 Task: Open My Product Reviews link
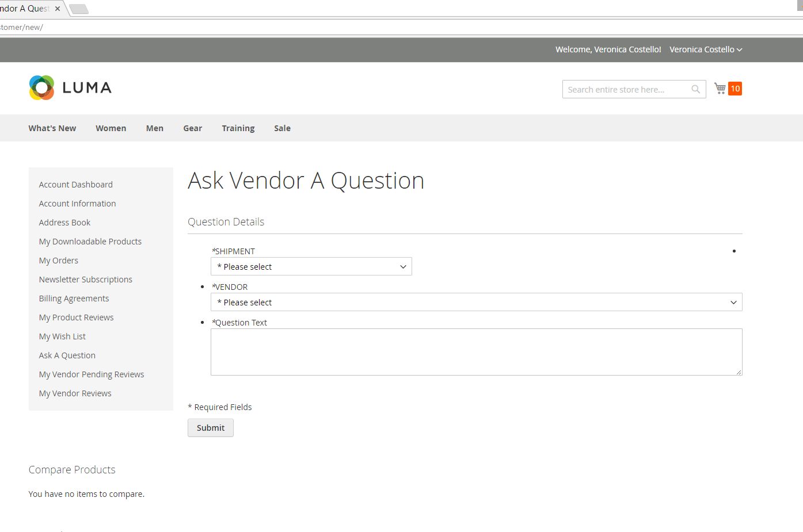(77, 317)
